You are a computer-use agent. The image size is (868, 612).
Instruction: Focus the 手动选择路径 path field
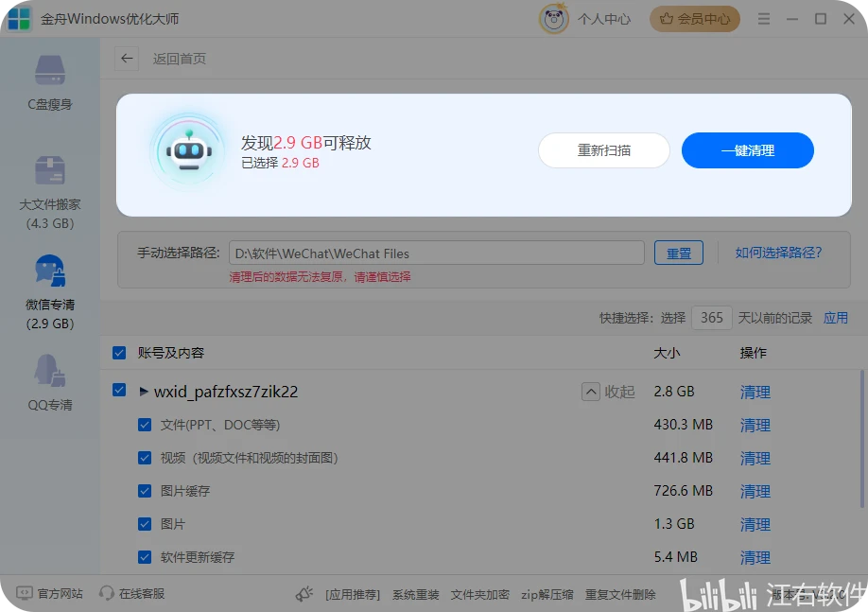point(437,254)
